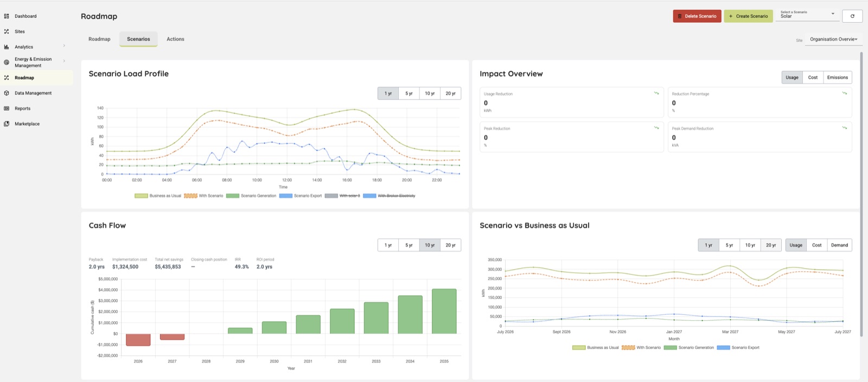Select 20 yr in Scenario vs Business chart
Viewport: 868px width, 382px height.
(x=771, y=245)
